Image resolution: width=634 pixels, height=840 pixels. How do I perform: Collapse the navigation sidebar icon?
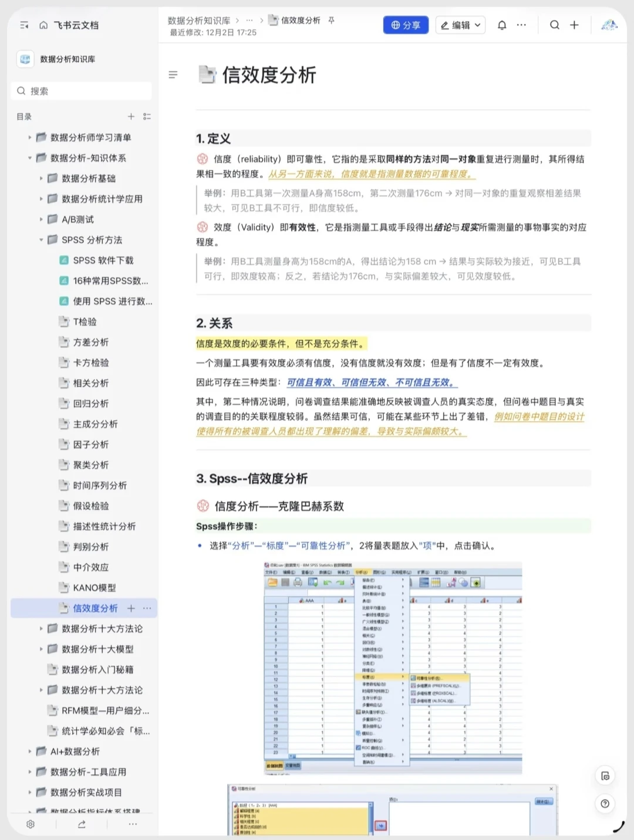pos(23,25)
